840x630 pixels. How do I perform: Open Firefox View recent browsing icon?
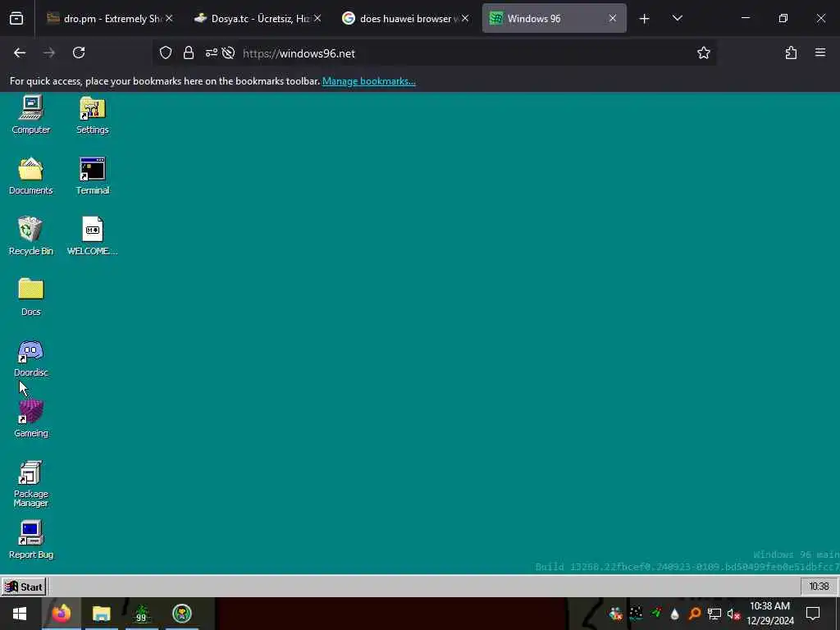[x=16, y=18]
